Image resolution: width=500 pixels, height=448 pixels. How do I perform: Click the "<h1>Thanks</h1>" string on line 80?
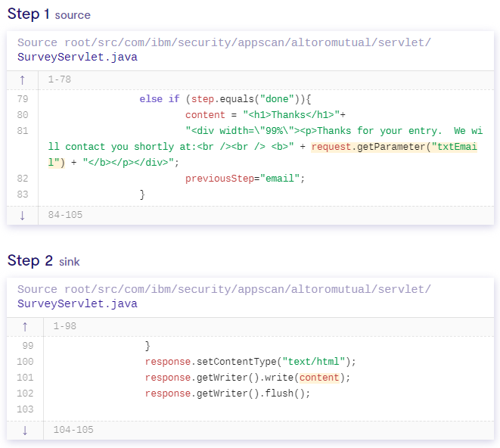click(x=291, y=115)
